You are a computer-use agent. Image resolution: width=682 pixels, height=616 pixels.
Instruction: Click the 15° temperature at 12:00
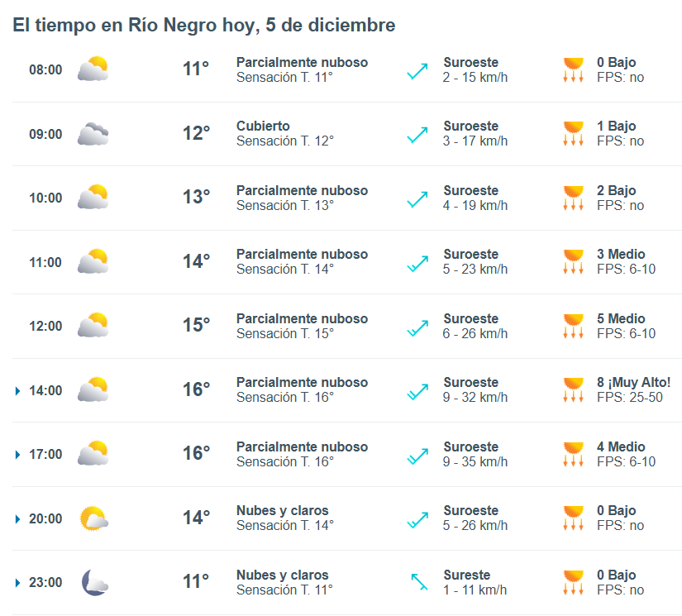tap(196, 325)
